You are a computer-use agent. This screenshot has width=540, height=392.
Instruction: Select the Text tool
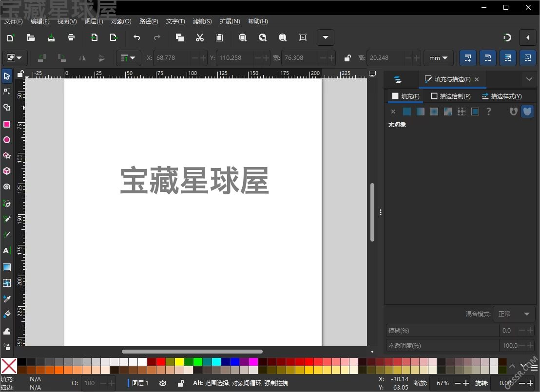6,251
